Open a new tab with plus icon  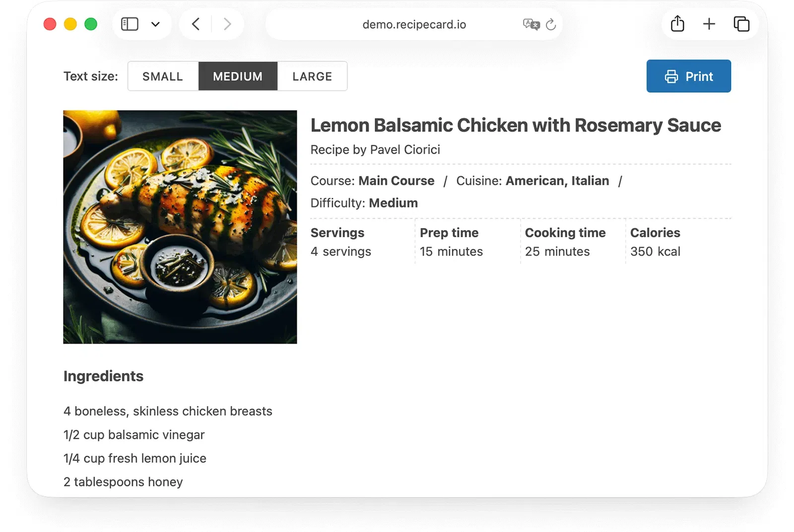click(709, 24)
